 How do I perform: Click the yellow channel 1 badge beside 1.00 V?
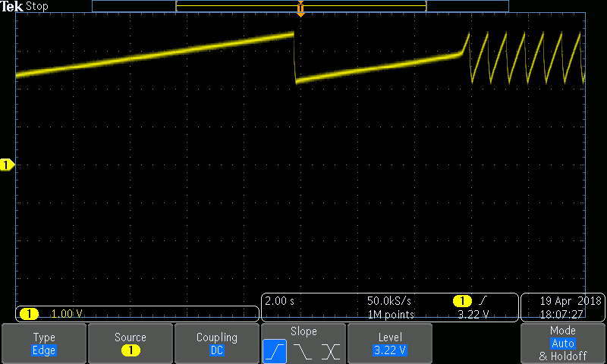(29, 313)
